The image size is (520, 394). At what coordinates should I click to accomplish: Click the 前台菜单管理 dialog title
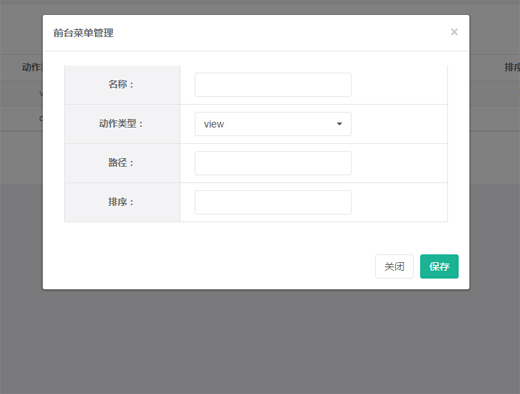point(83,33)
